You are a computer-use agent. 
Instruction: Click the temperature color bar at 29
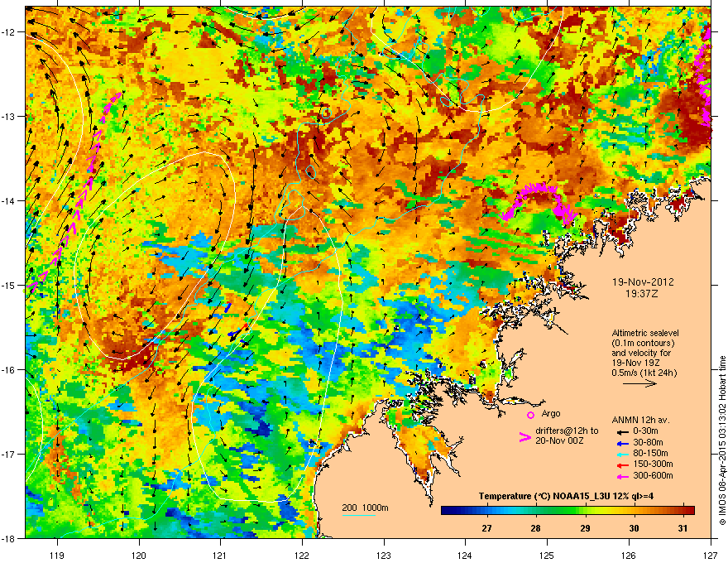(585, 510)
